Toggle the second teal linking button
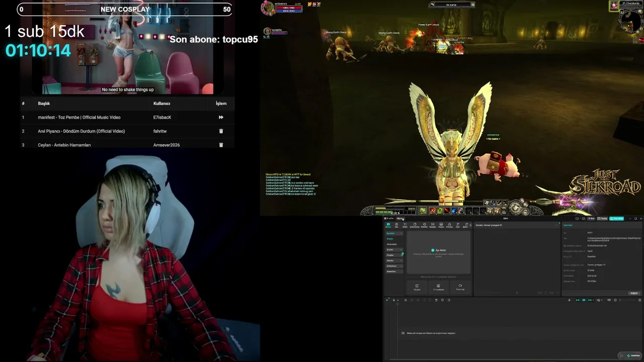644x362 pixels. pyautogui.click(x=584, y=300)
